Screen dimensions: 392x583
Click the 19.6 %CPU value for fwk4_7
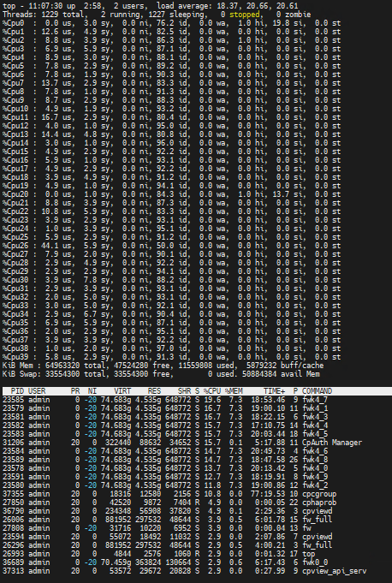tap(212, 399)
